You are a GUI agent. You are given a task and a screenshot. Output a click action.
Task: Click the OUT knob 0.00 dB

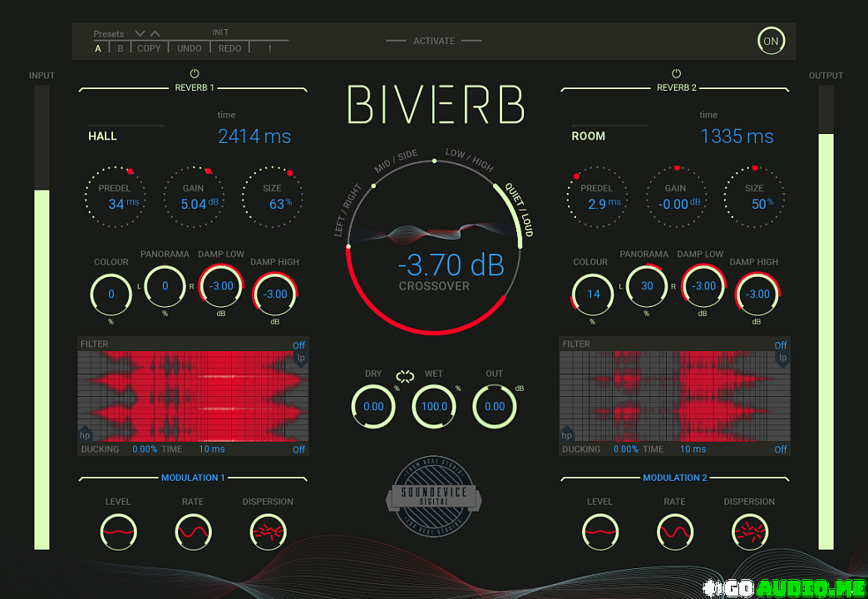pyautogui.click(x=495, y=407)
